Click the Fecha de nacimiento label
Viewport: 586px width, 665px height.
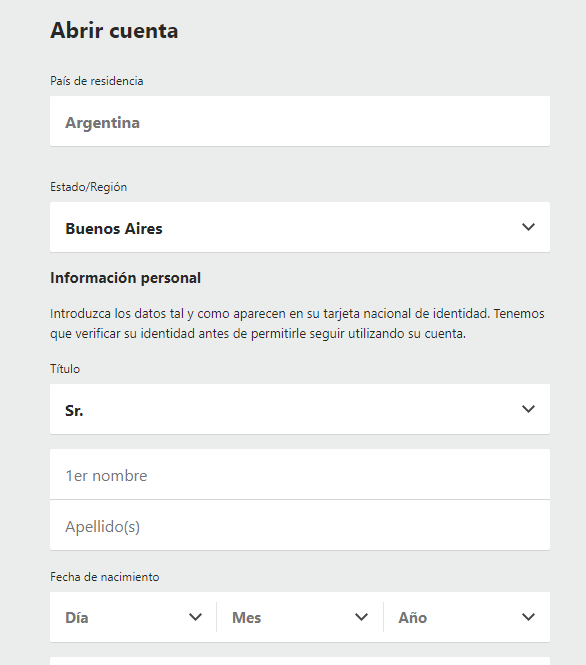pyautogui.click(x=105, y=577)
